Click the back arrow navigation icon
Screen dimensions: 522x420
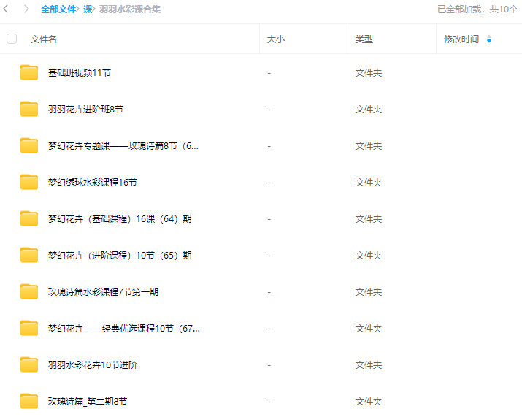point(7,9)
